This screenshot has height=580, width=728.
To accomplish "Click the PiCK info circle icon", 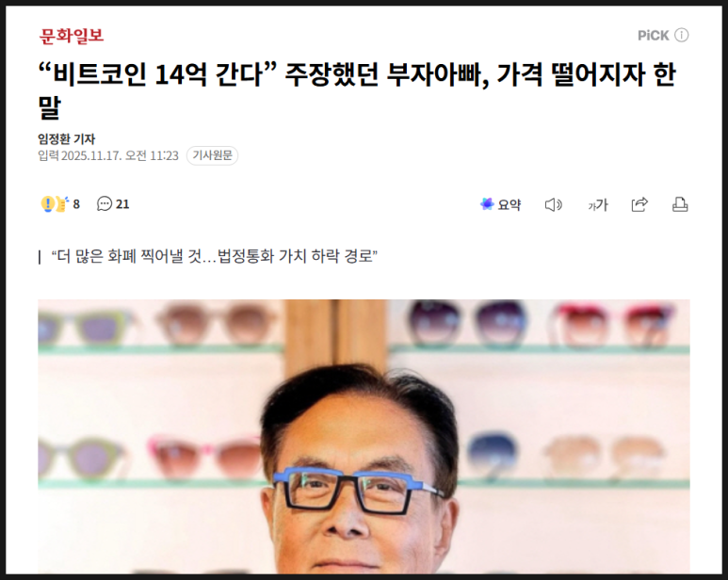I will [x=681, y=35].
